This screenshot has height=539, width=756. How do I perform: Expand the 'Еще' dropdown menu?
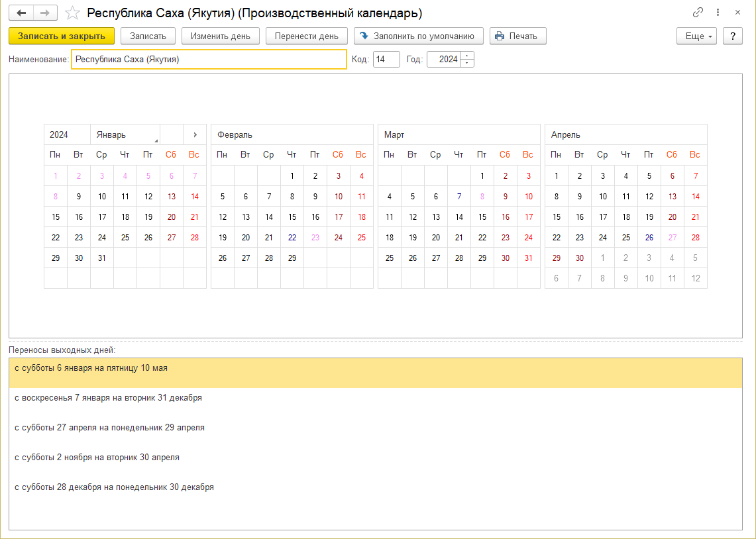pyautogui.click(x=696, y=36)
